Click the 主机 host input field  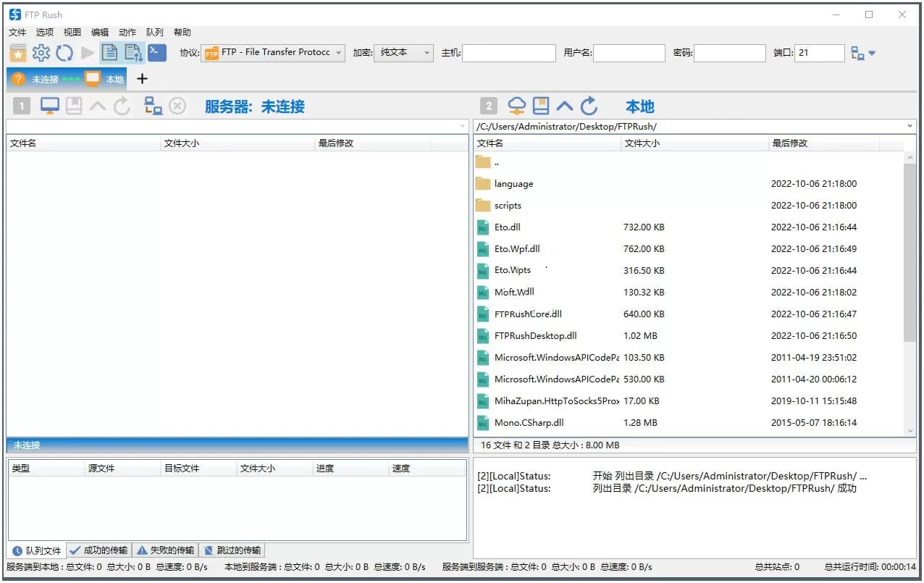click(x=509, y=53)
